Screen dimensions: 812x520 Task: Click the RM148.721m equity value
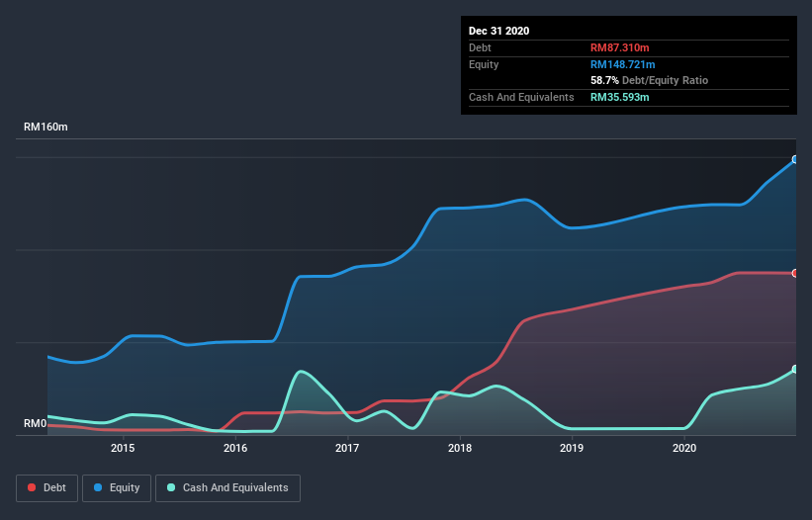tap(622, 64)
